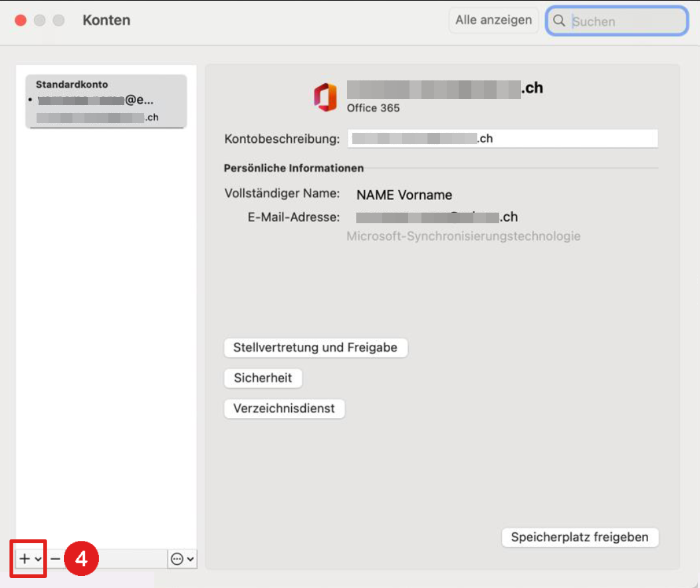Open the Sicherheit settings
Screen dimensions: 700x588
[x=263, y=378]
